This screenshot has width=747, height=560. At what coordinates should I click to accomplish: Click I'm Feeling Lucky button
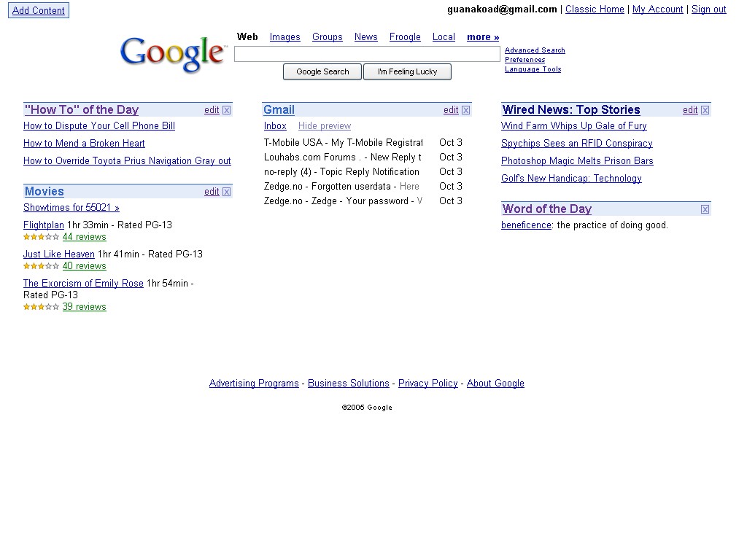(x=407, y=71)
